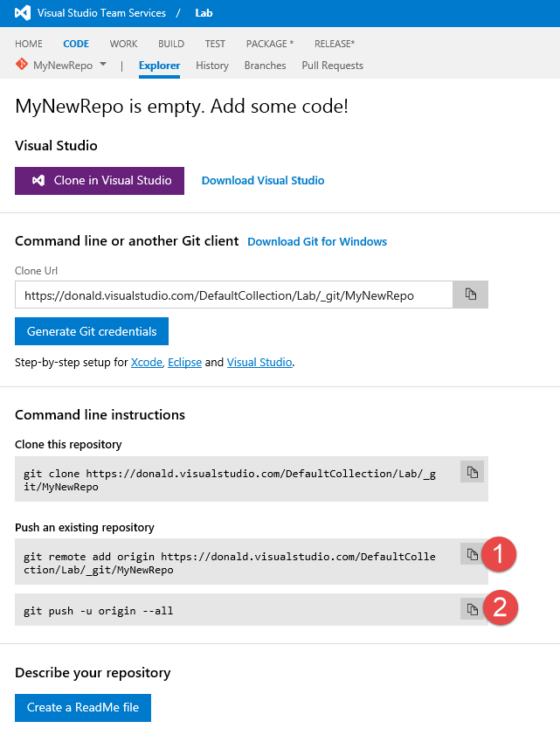Click the git push -u origin --all text

pyautogui.click(x=99, y=611)
